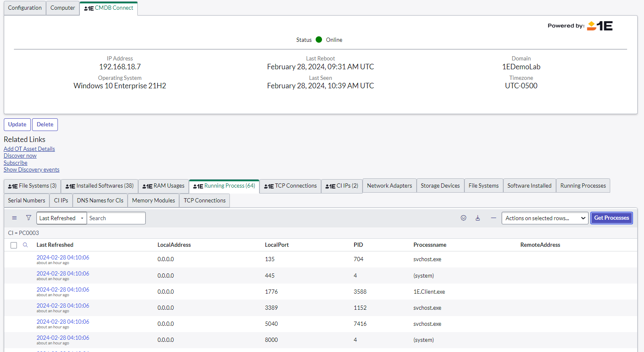Click the filter funnel icon
The height and width of the screenshot is (352, 644).
point(28,218)
